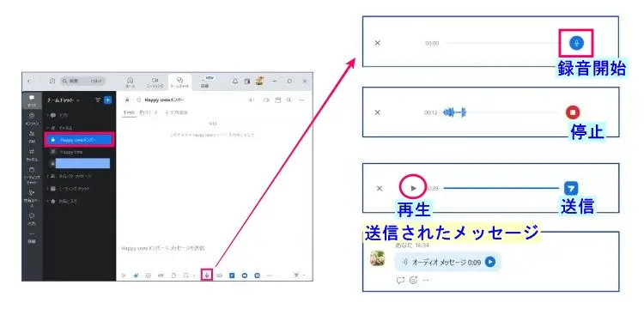Viewport: 644px width, 309px height.
Task: Start a video meeting from the chat header
Action: click(x=266, y=100)
